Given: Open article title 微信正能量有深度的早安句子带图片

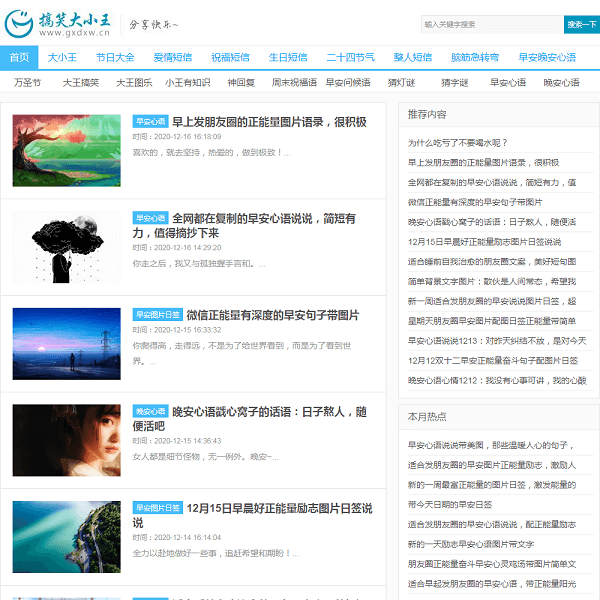Looking at the screenshot, I should (x=273, y=315).
